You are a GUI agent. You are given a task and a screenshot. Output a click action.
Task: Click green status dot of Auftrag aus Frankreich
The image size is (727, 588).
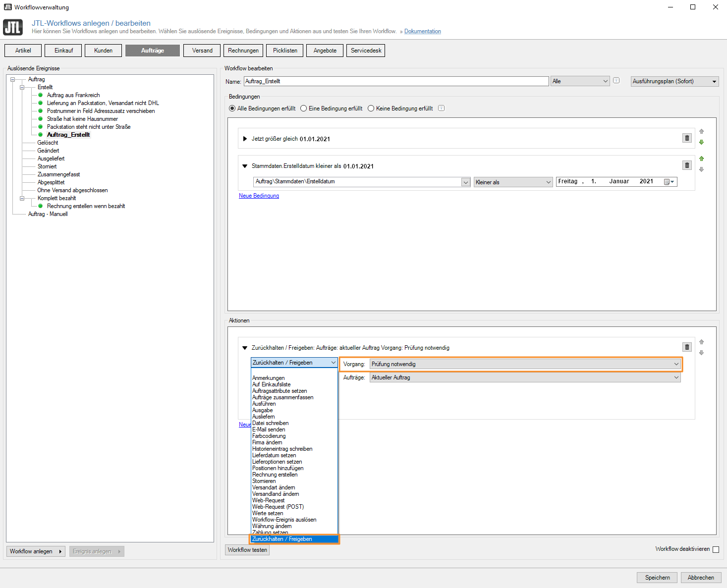pyautogui.click(x=41, y=95)
